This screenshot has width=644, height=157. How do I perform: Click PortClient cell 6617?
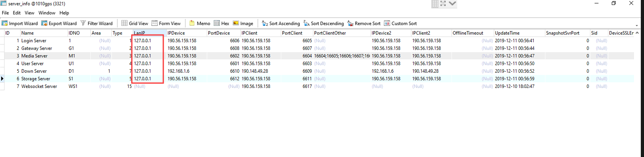[297, 86]
